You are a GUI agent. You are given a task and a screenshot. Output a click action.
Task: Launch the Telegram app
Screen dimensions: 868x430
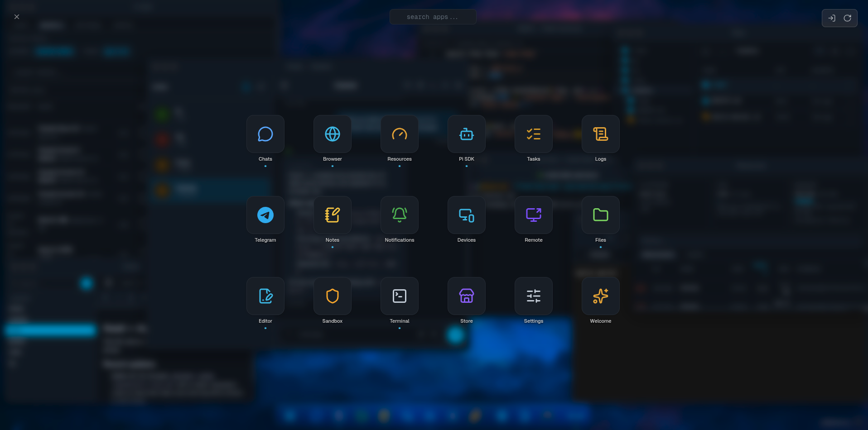pos(265,215)
